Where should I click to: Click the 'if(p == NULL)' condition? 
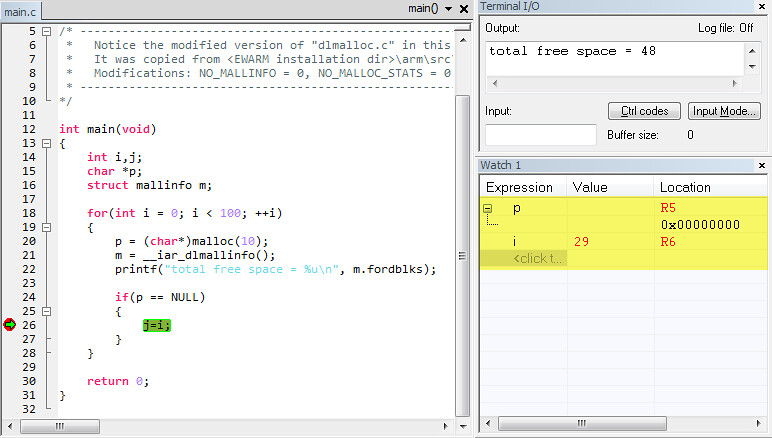click(x=160, y=297)
